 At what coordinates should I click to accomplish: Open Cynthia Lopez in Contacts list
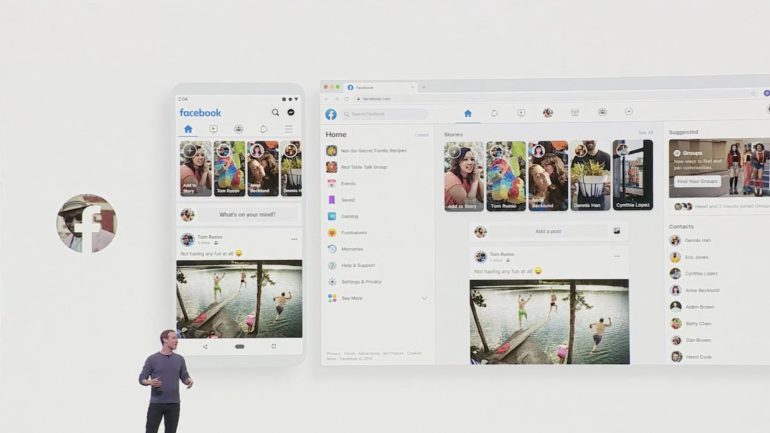tap(694, 273)
